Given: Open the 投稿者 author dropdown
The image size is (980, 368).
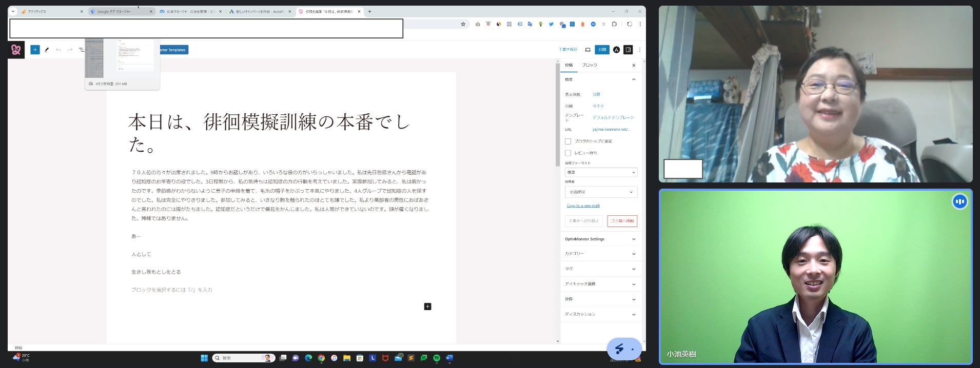Looking at the screenshot, I should [601, 192].
